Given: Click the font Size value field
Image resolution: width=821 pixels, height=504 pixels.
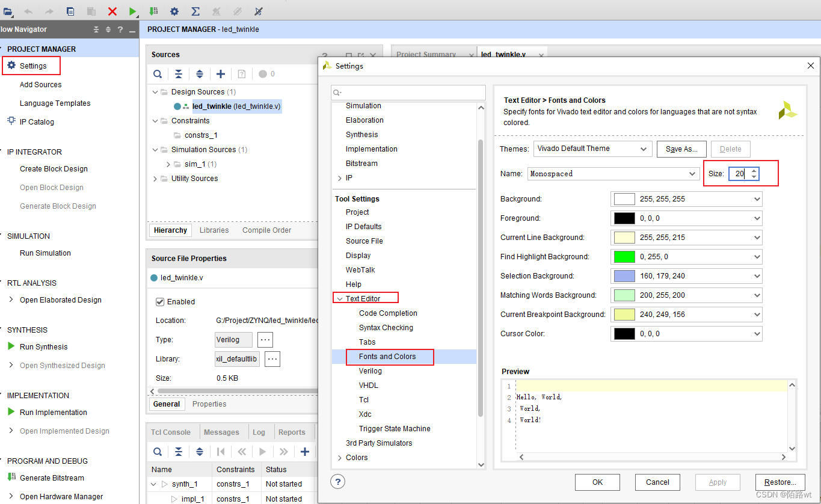Looking at the screenshot, I should pyautogui.click(x=739, y=174).
